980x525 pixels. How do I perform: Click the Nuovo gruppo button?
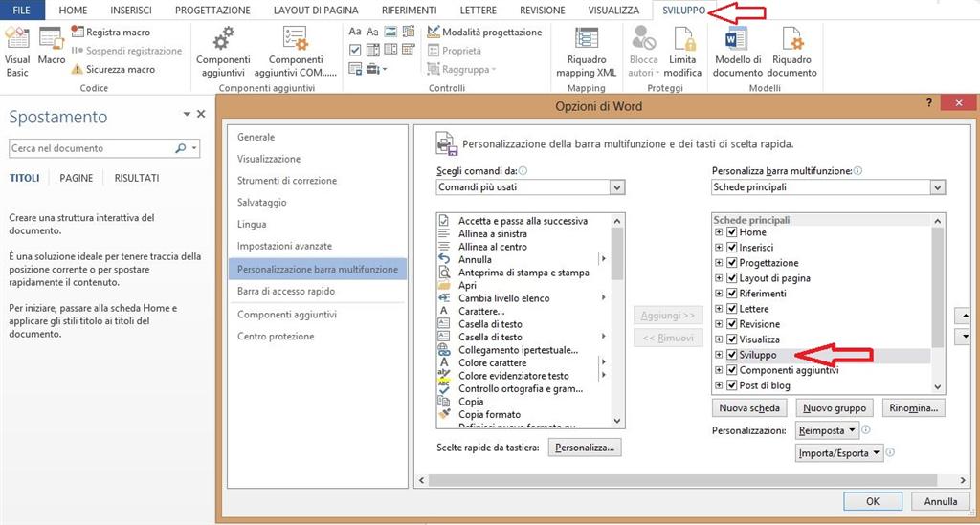(x=835, y=408)
